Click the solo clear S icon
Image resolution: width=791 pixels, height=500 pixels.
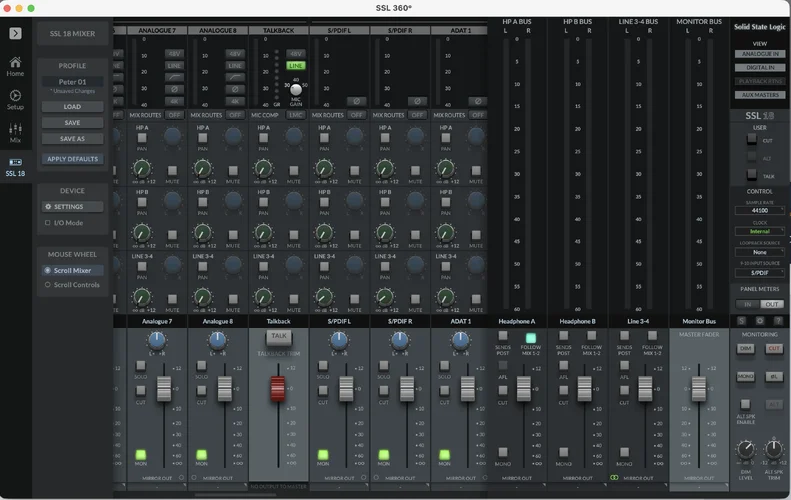click(x=741, y=321)
